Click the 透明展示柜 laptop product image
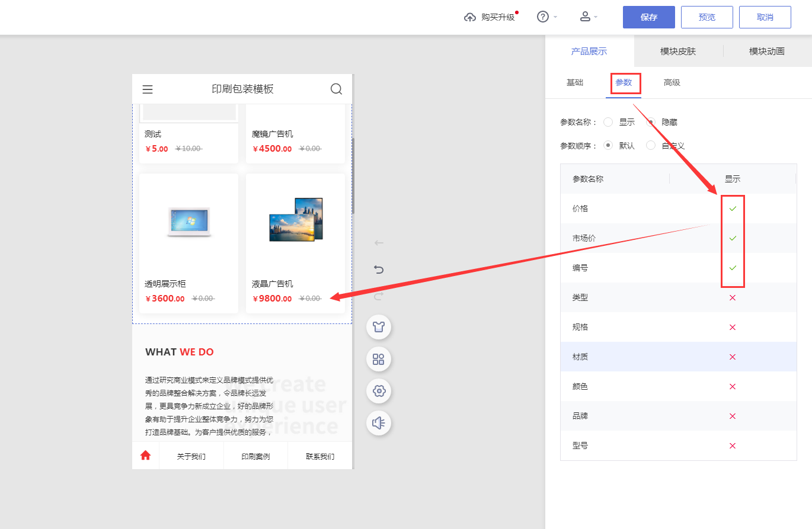This screenshot has width=812, height=529. pyautogui.click(x=189, y=222)
